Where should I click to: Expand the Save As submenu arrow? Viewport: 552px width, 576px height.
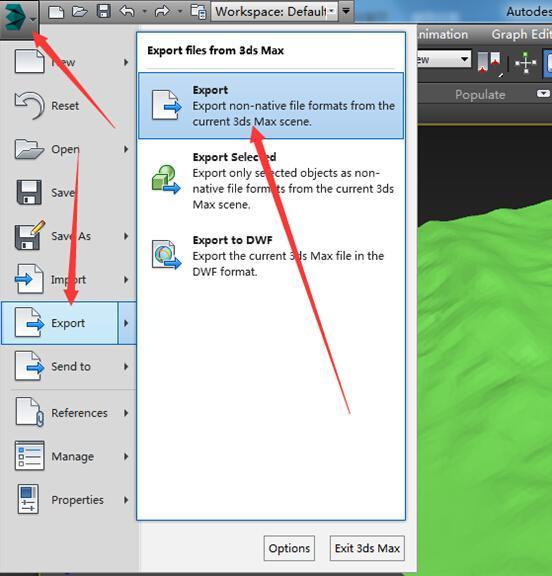tap(126, 236)
